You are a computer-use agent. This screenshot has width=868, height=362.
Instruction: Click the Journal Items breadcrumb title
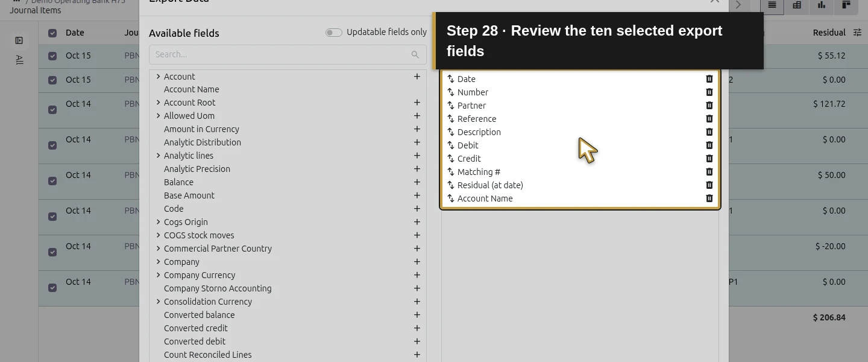(35, 10)
